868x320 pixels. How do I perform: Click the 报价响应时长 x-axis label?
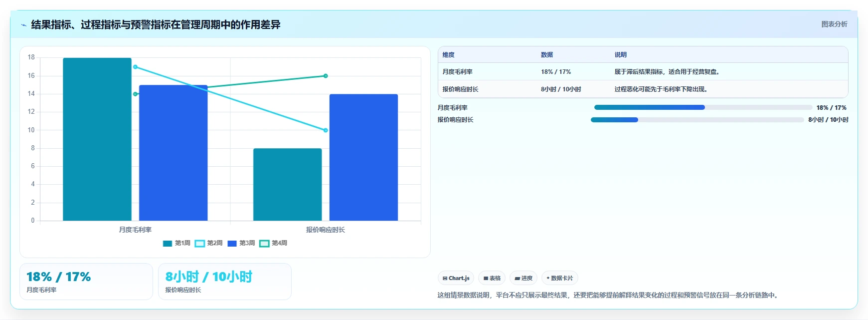pos(326,230)
